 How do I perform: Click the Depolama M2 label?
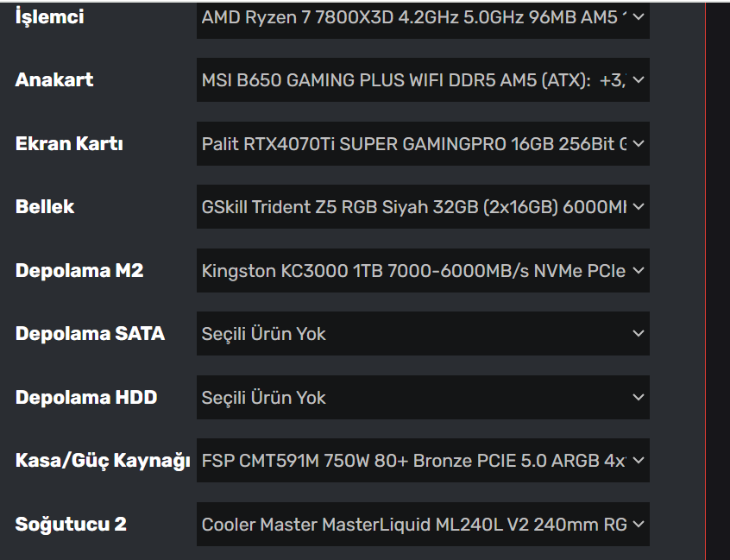click(x=79, y=271)
